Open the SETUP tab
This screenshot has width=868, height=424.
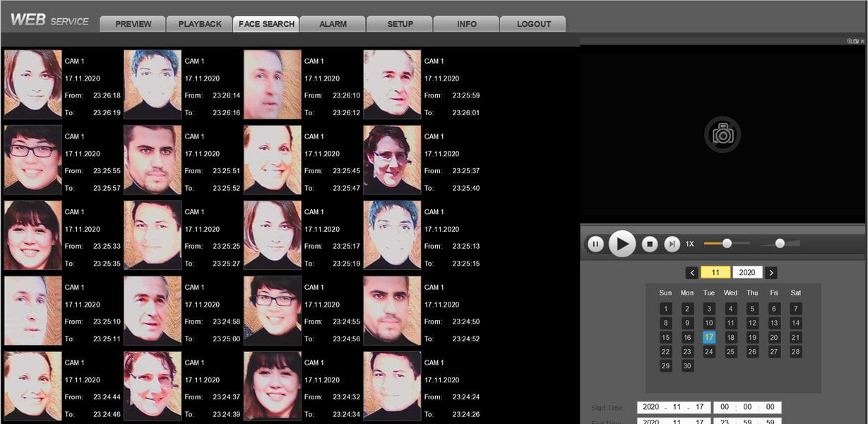[400, 24]
